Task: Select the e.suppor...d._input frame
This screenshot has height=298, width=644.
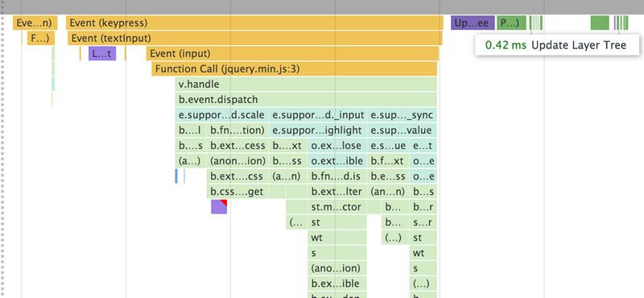Action: coord(318,115)
